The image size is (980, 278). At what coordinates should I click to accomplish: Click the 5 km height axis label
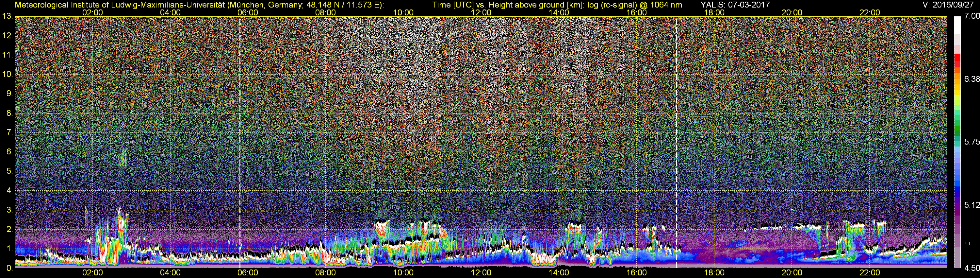click(8, 171)
